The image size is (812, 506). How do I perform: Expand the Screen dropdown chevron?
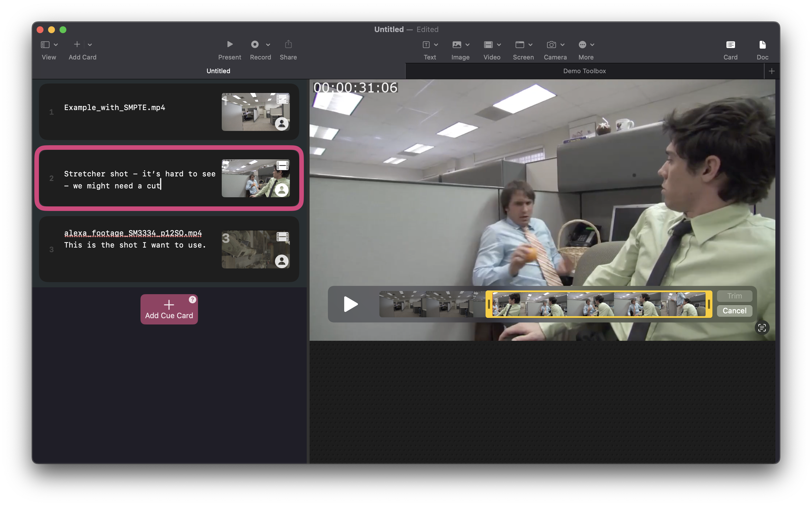(x=530, y=45)
